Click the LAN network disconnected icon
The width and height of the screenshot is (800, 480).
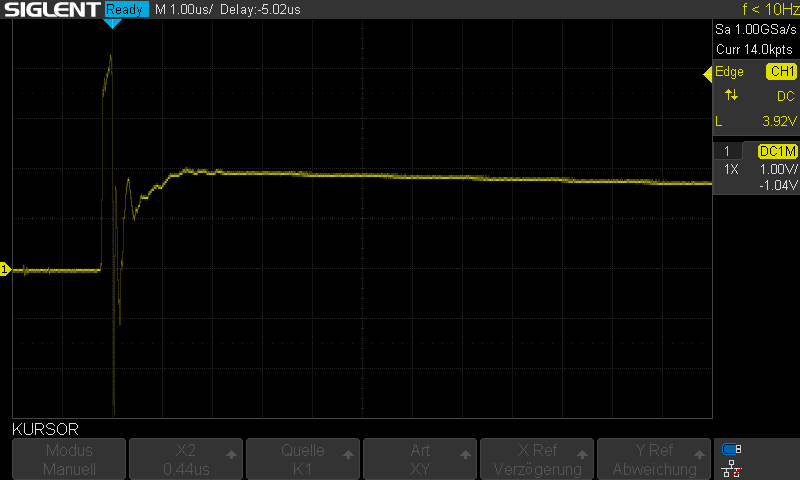pos(732,468)
